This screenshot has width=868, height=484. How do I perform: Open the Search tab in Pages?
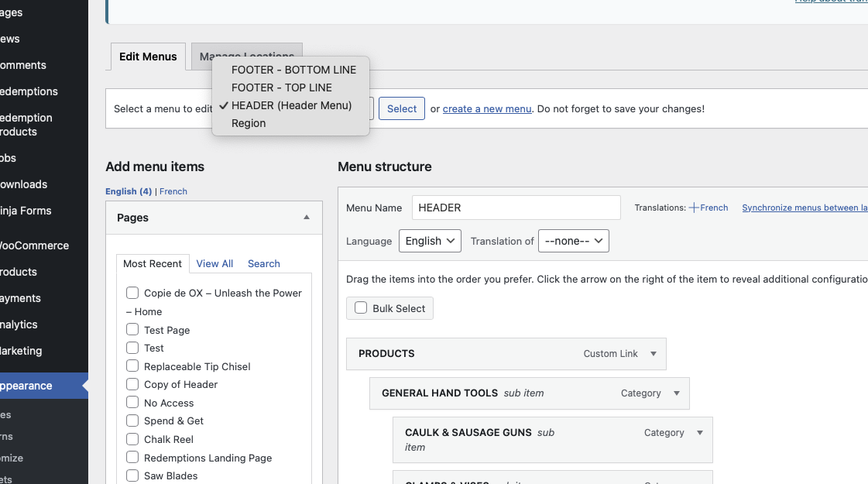point(263,263)
